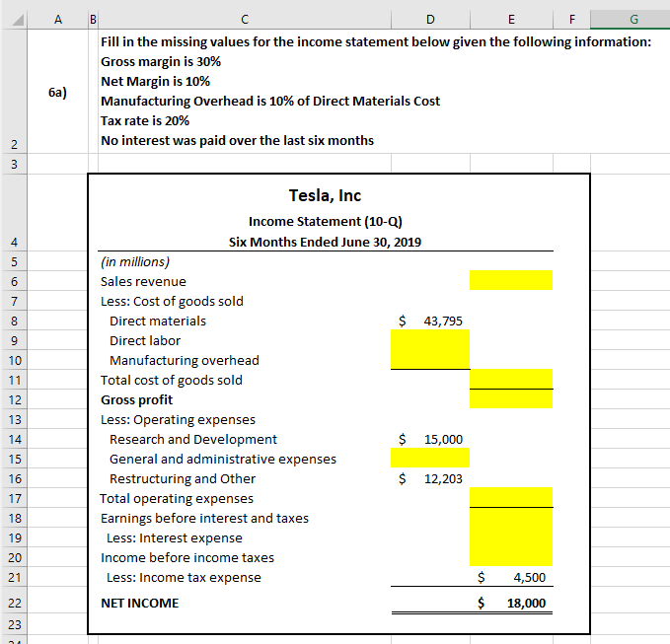Image resolution: width=670 pixels, height=644 pixels.
Task: Click the "(in millions)" note
Action: (135, 261)
